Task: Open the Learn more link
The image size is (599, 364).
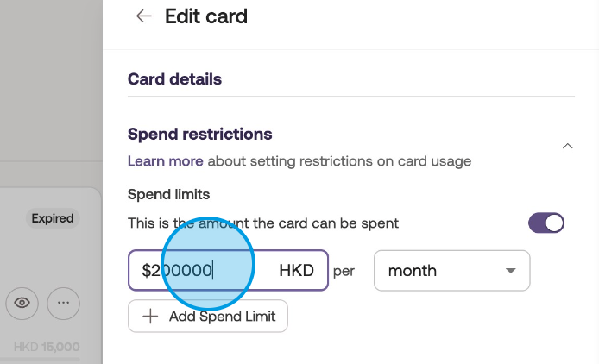Action: [166, 161]
